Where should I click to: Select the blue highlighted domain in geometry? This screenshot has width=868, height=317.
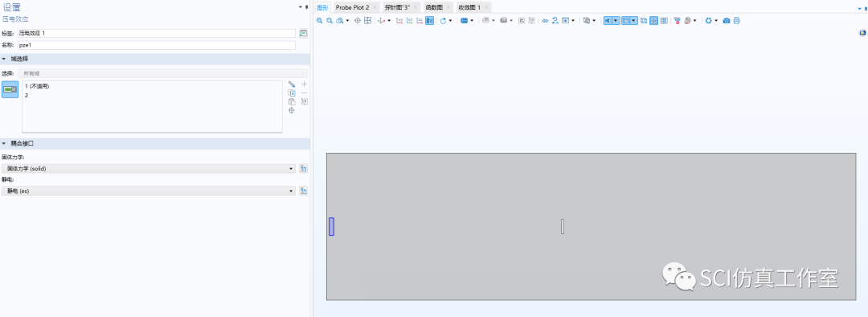[332, 227]
